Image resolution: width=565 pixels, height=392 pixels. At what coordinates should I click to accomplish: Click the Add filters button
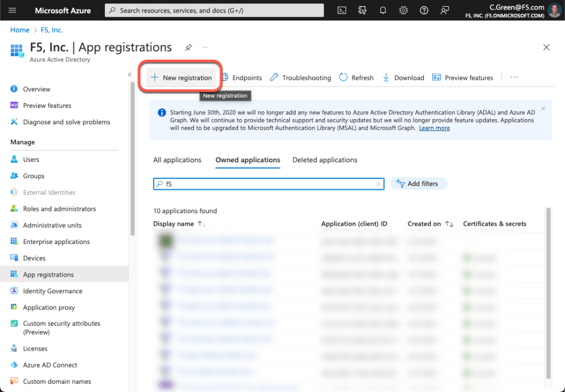[418, 184]
